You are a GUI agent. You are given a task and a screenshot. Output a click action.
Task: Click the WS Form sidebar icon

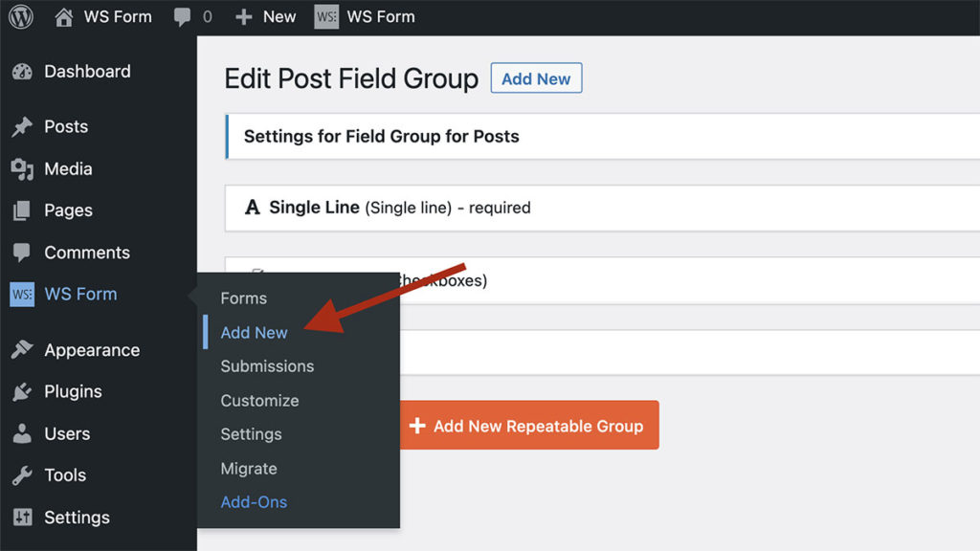[22, 295]
